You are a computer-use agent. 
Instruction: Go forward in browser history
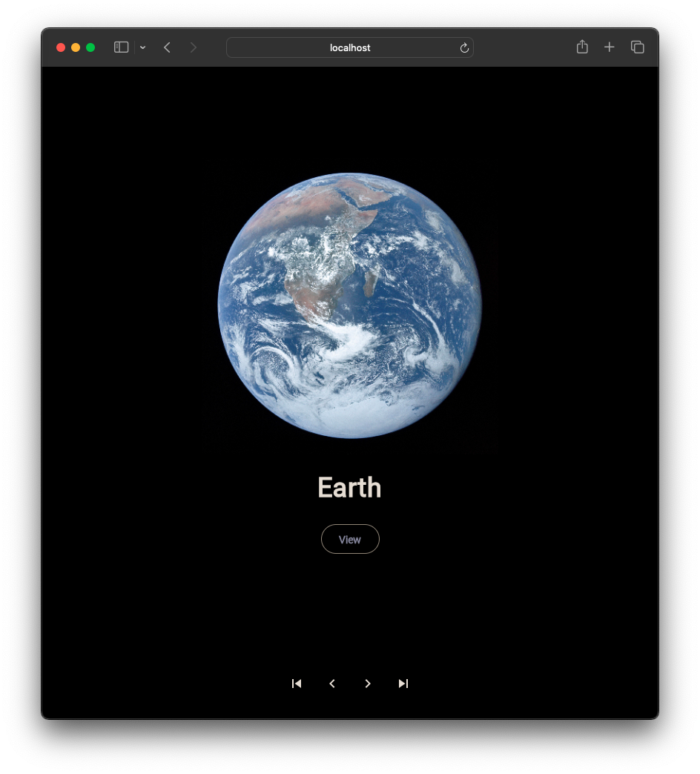coord(193,47)
